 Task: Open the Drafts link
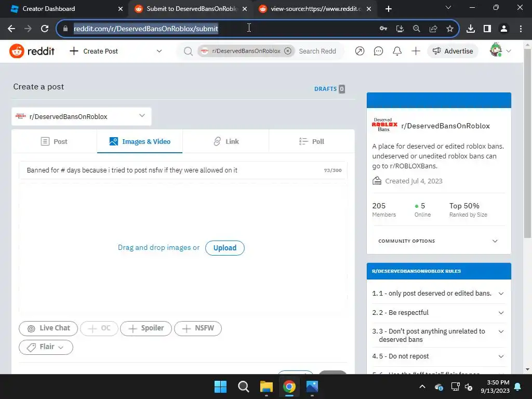(329, 89)
